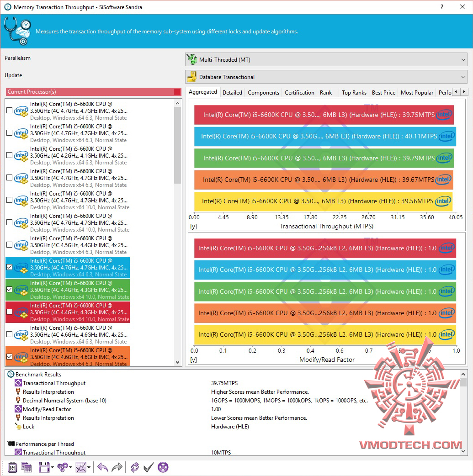Open the Best Price tab
This screenshot has height=476, width=473.
(384, 93)
